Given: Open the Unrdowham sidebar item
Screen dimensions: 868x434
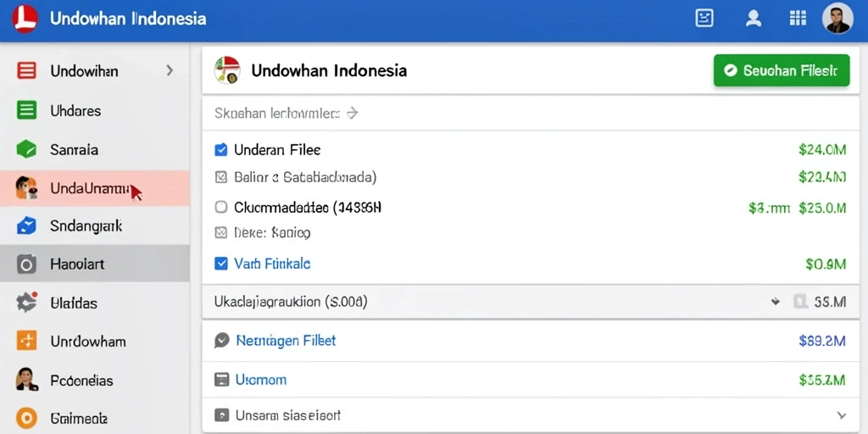Looking at the screenshot, I should pos(95,341).
